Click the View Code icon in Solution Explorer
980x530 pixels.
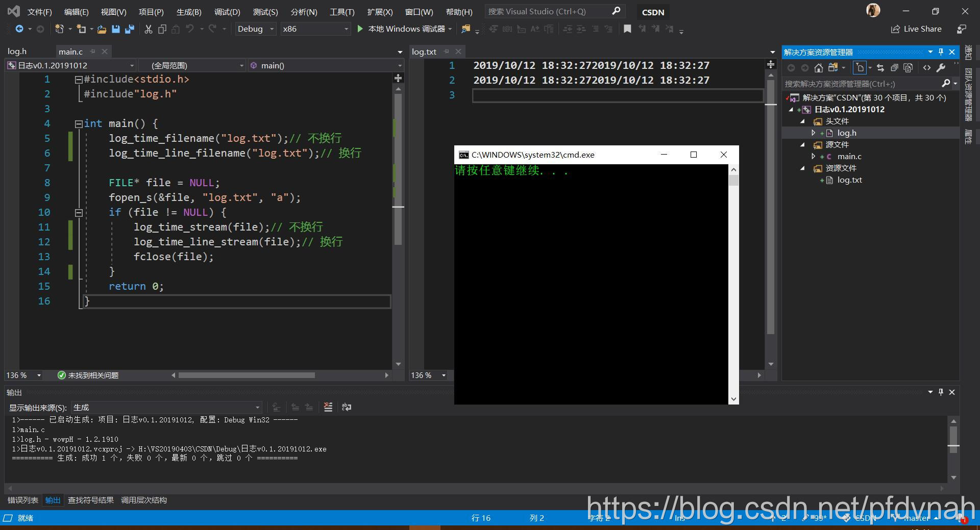pyautogui.click(x=927, y=68)
